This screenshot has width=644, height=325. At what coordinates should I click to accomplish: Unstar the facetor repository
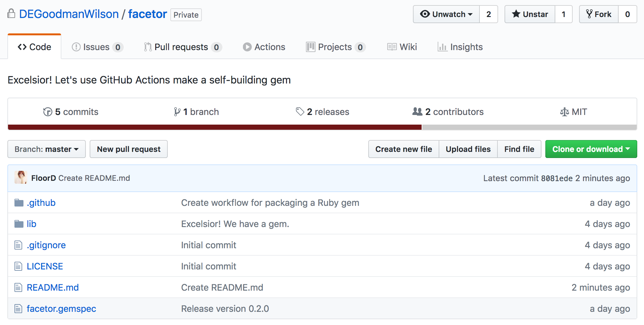coord(530,14)
